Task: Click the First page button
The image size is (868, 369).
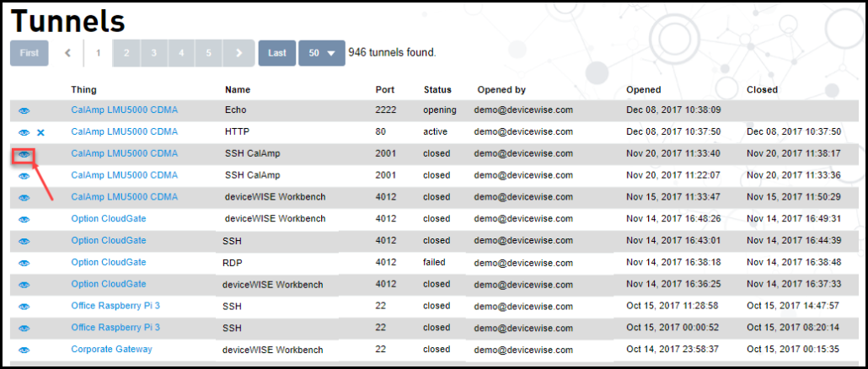Action: [x=29, y=53]
